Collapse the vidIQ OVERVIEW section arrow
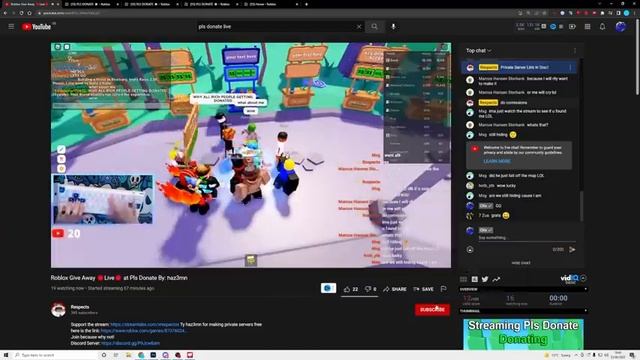The image size is (640, 360). tap(585, 289)
